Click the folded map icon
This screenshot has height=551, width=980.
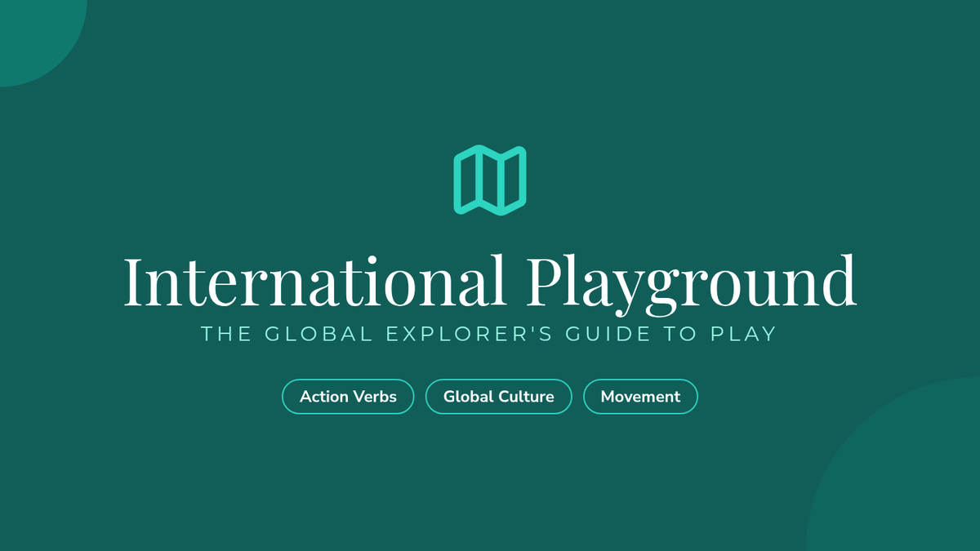tap(490, 180)
